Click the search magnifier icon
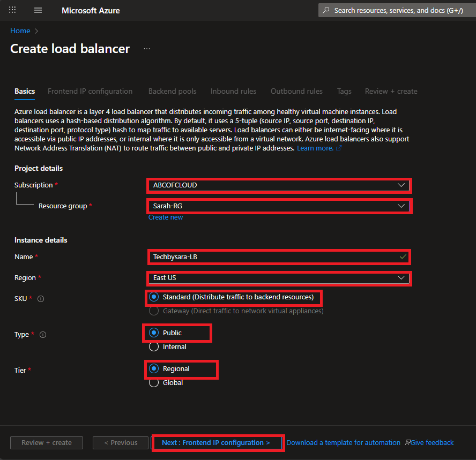 pos(326,10)
